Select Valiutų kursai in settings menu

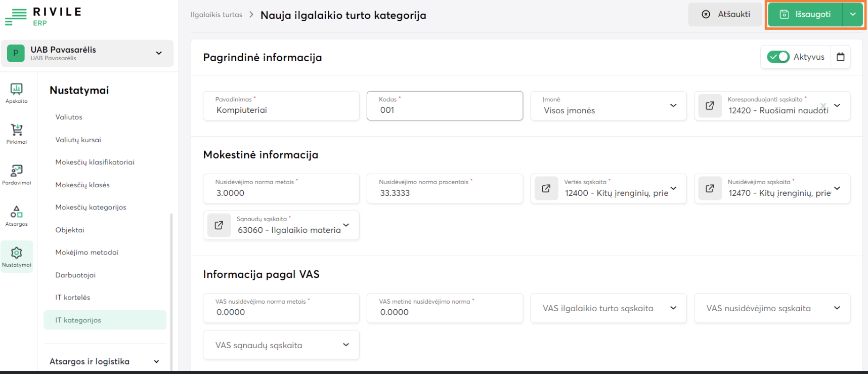(x=78, y=140)
